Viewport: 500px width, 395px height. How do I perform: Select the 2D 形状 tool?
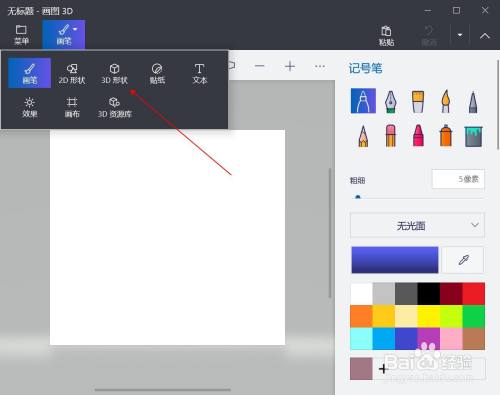(x=72, y=73)
